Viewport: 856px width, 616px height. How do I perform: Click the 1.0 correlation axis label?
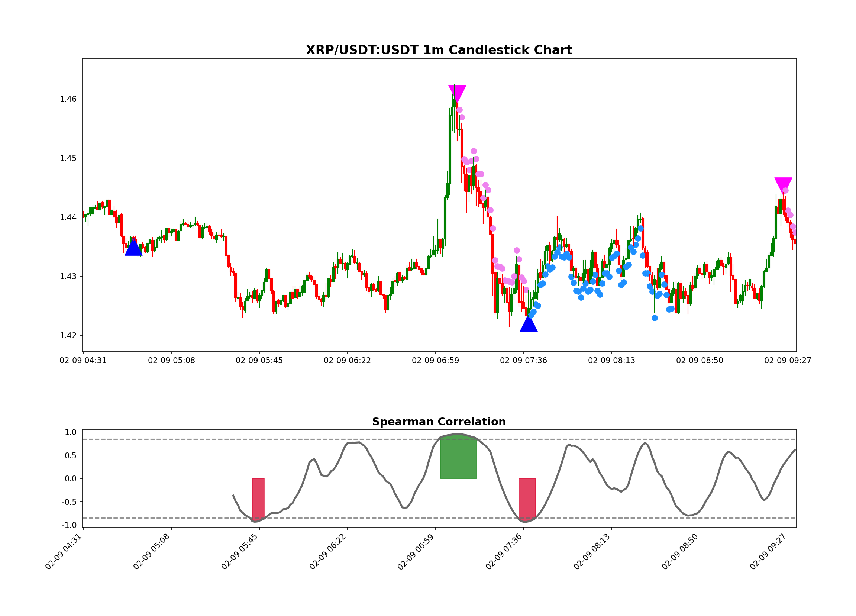pos(71,433)
